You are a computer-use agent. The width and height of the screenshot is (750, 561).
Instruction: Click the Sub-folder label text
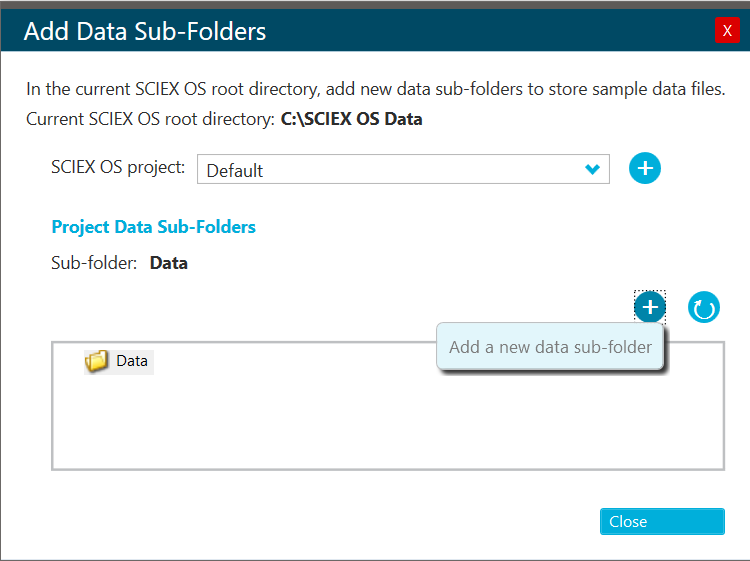click(x=94, y=264)
